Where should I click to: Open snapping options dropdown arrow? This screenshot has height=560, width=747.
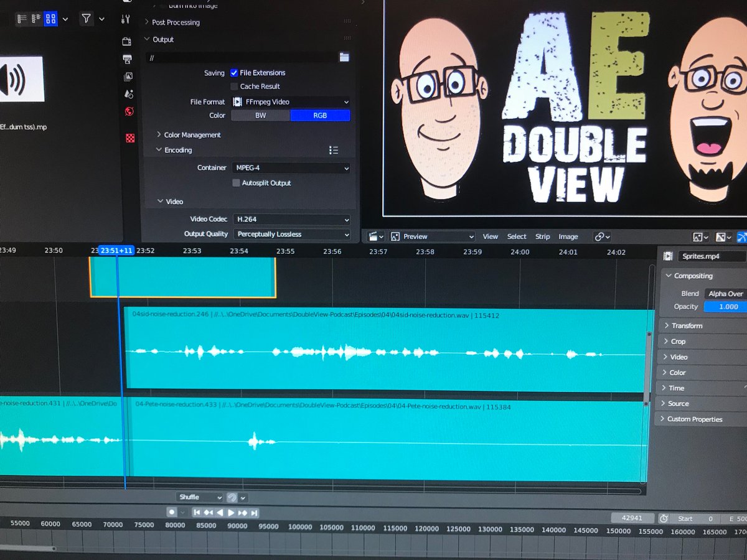point(243,497)
